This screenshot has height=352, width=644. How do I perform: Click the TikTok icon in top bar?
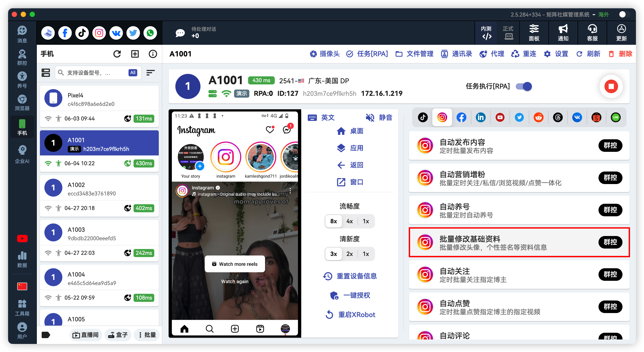82,33
